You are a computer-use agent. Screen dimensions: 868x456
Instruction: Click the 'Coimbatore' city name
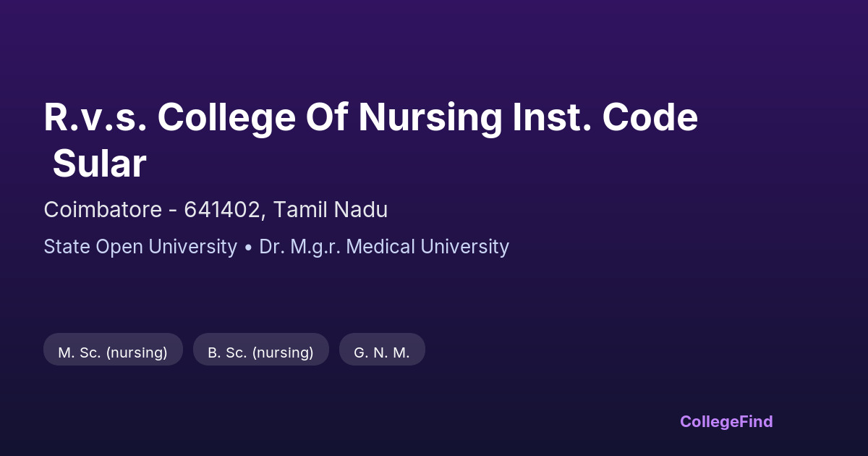(103, 210)
